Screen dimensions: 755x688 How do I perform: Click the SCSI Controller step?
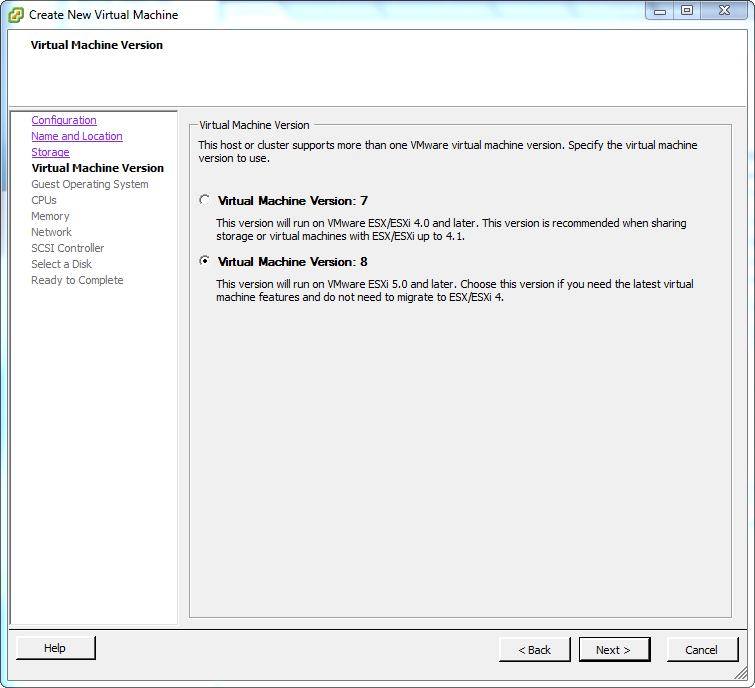tap(67, 248)
